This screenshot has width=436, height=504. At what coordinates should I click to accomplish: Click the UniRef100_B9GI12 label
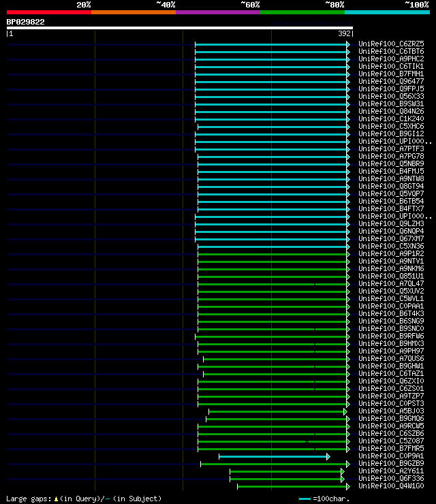(391, 133)
